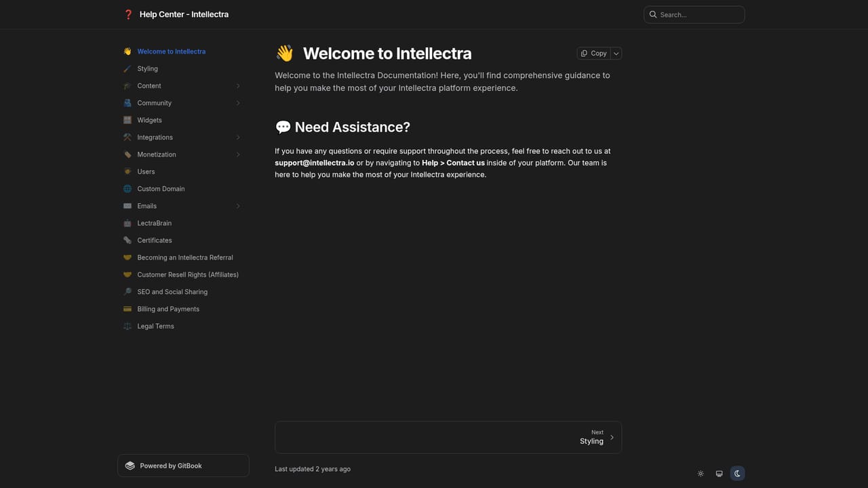The height and width of the screenshot is (488, 868).
Task: Click the waving hand icon beside Welcome to Intellectra
Action: point(127,52)
